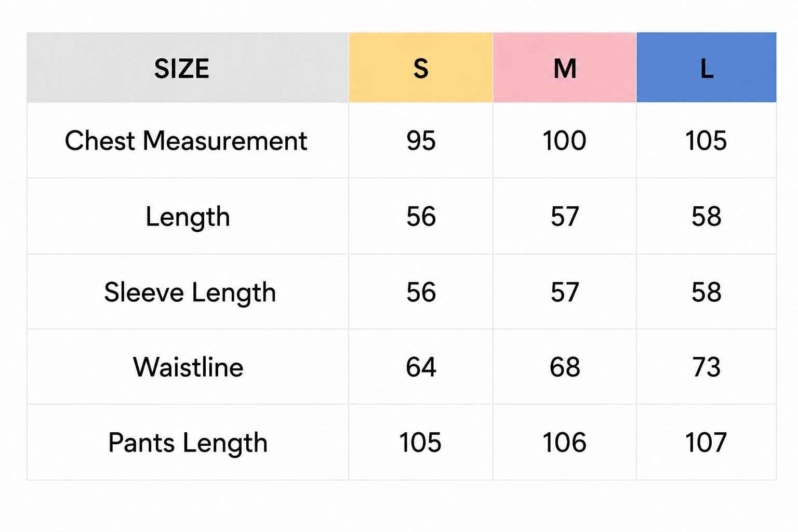Select chest measurement value 100
This screenshot has width=798, height=532.
565,141
